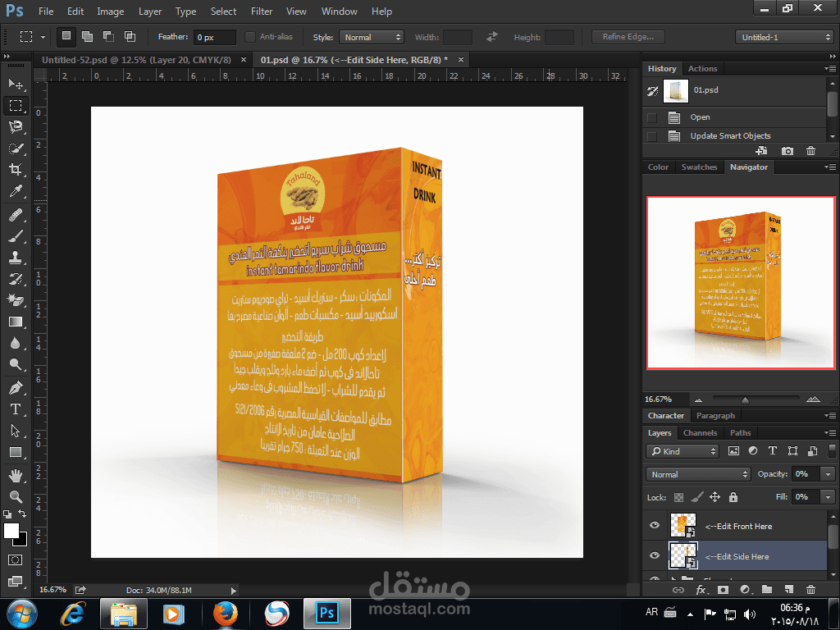Select the Zoom tool in toolbar

coord(16,496)
